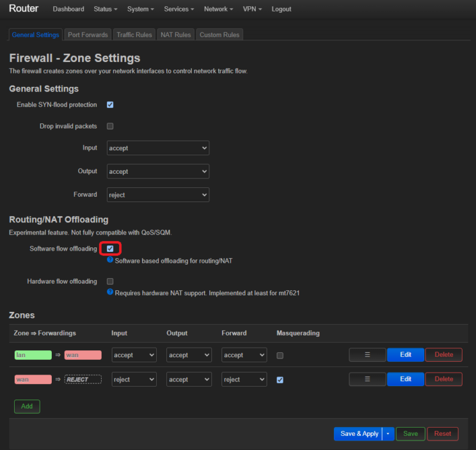Click the reorder handle in the lan zone row
The width and height of the screenshot is (476, 450).
[367, 355]
